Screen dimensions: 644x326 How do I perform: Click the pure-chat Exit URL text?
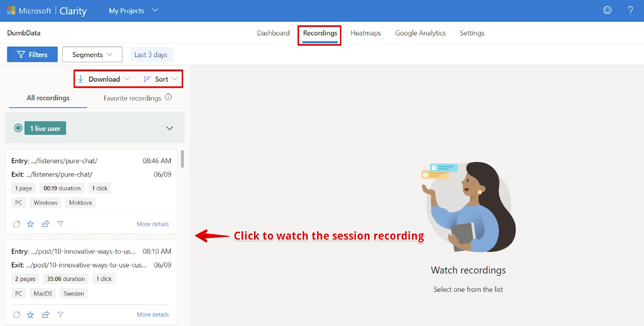coord(59,174)
